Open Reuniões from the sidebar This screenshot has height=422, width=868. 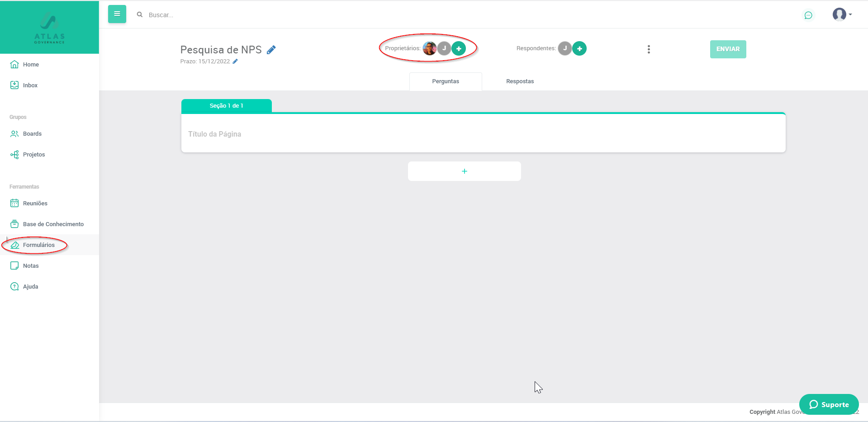(35, 204)
